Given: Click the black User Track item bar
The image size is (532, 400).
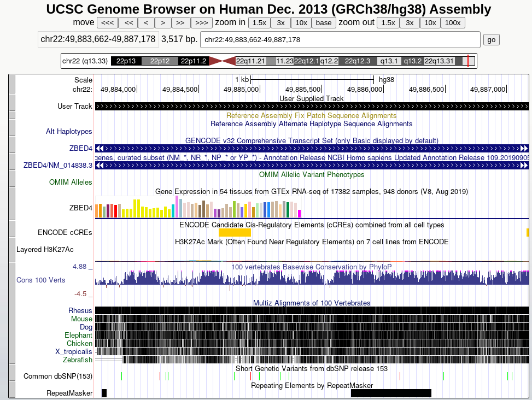Looking at the screenshot, I should [x=312, y=107].
